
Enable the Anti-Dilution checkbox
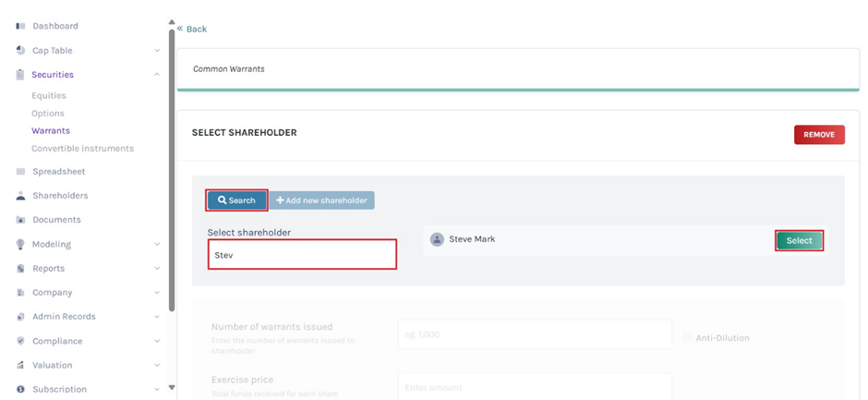tap(687, 338)
